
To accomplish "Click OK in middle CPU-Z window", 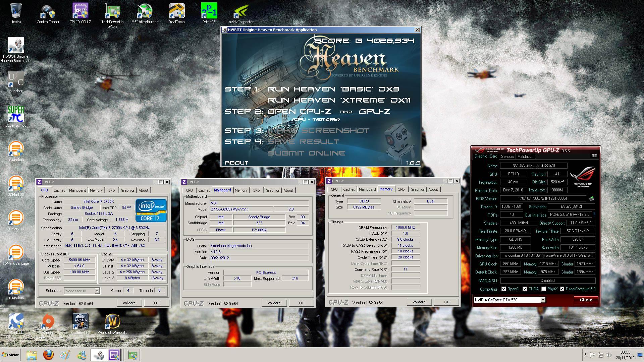I will 301,303.
